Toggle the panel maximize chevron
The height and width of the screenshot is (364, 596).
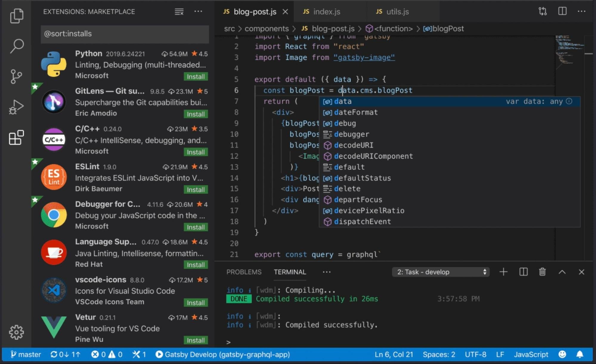point(562,272)
